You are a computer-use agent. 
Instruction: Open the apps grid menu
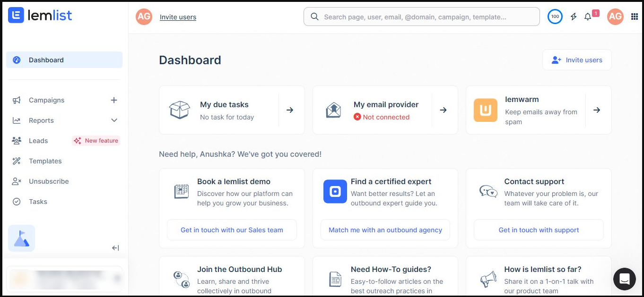tap(635, 17)
